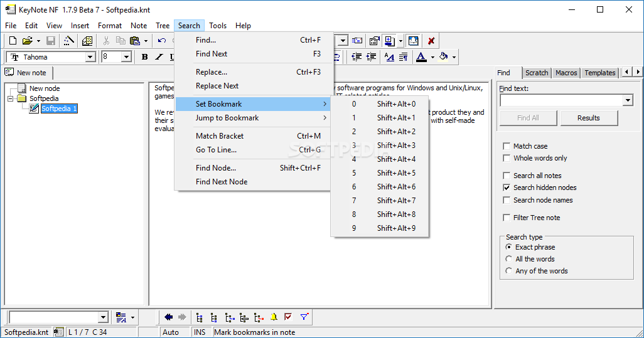644x338 pixels.
Task: Uncheck Search hidden nodes checkbox
Action: [507, 187]
